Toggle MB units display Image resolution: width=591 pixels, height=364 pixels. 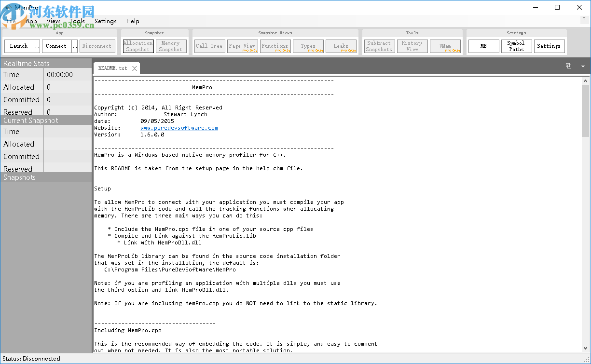[x=483, y=46]
